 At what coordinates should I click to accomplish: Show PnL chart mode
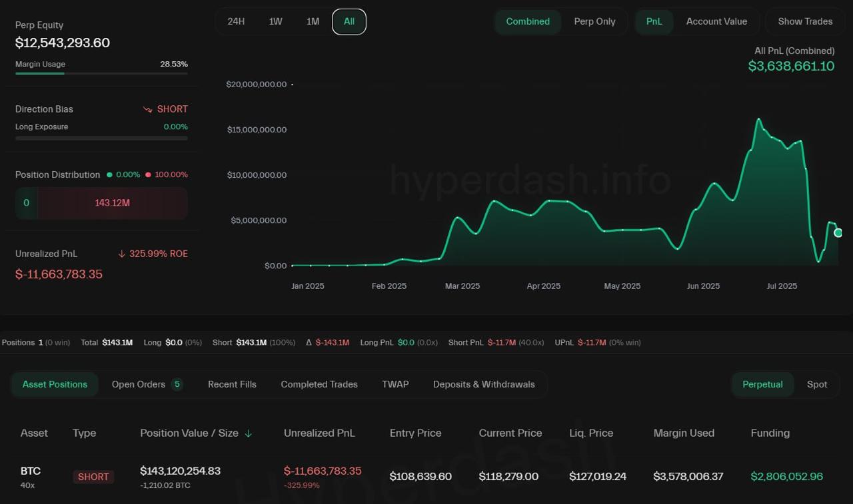654,21
